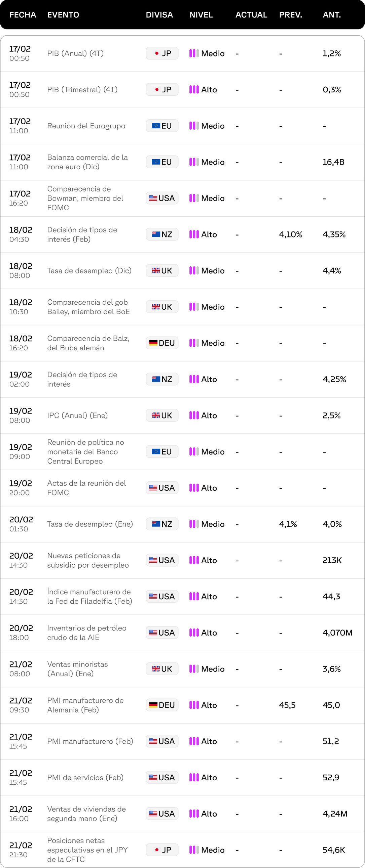Click the 4,10% forecast value for NZ decision
365x868 pixels.
click(290, 234)
